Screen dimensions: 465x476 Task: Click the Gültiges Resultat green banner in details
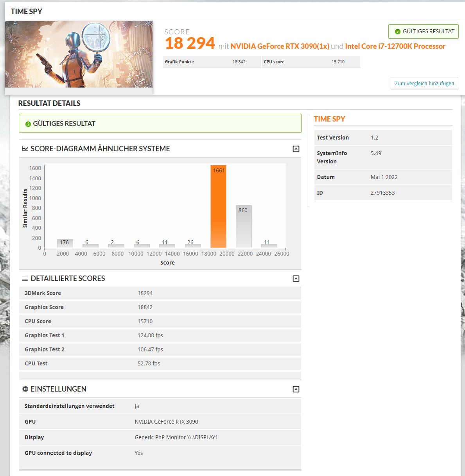(x=160, y=123)
